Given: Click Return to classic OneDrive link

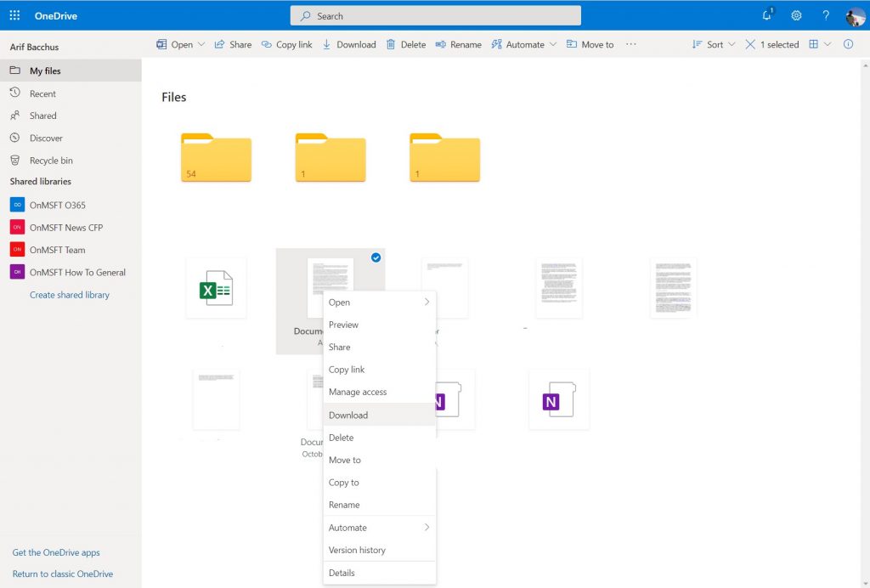Looking at the screenshot, I should tap(63, 574).
